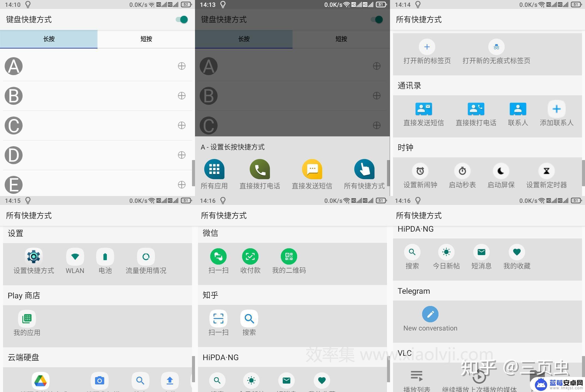This screenshot has height=392, width=585.
Task: Click the 通讯录 section heading
Action: [x=409, y=86]
